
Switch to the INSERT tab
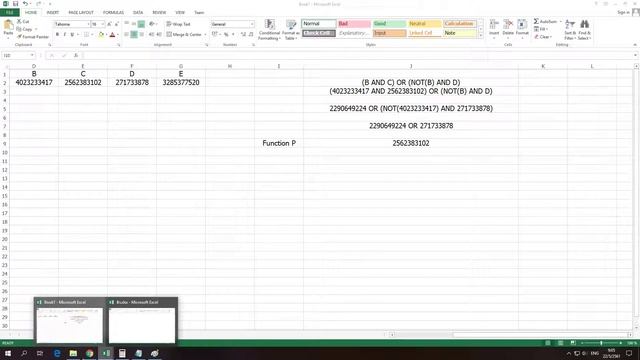tap(53, 13)
